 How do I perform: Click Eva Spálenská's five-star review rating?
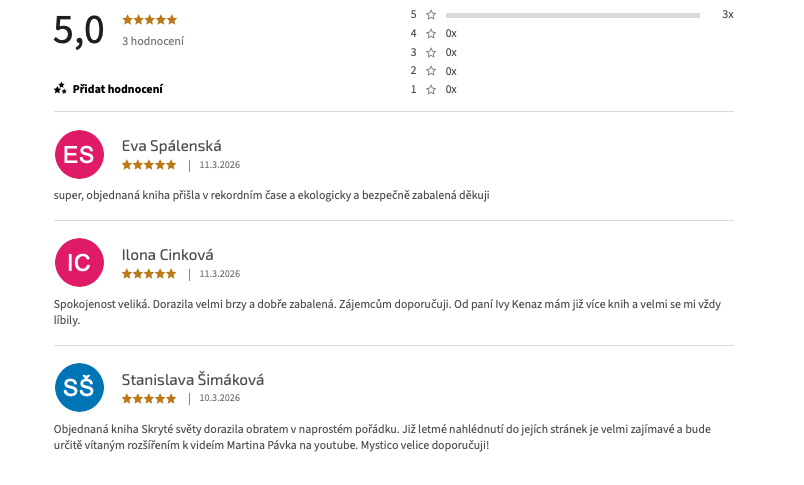(x=149, y=165)
